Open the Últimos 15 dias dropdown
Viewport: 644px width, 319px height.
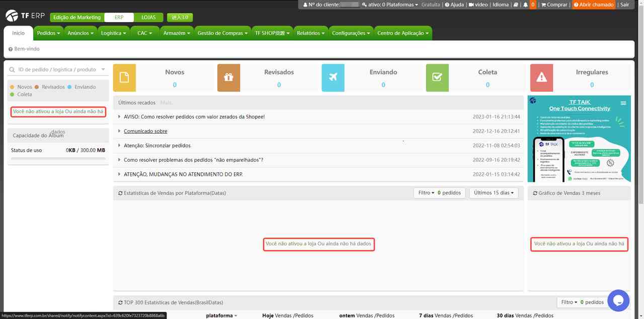coord(493,193)
